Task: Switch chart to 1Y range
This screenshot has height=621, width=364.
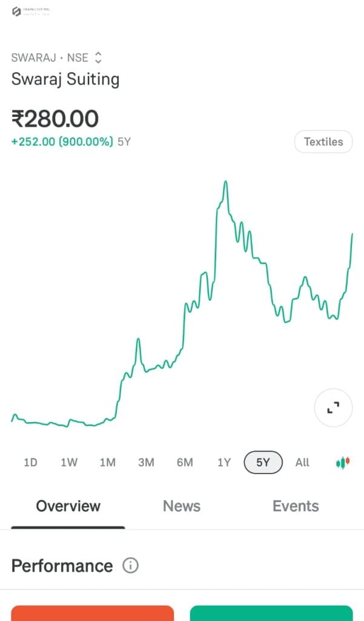Action: [224, 463]
